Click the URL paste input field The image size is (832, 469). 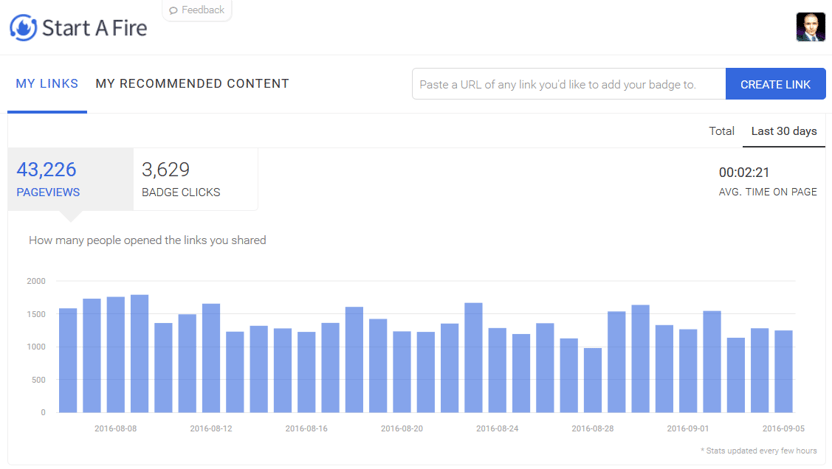coord(569,84)
